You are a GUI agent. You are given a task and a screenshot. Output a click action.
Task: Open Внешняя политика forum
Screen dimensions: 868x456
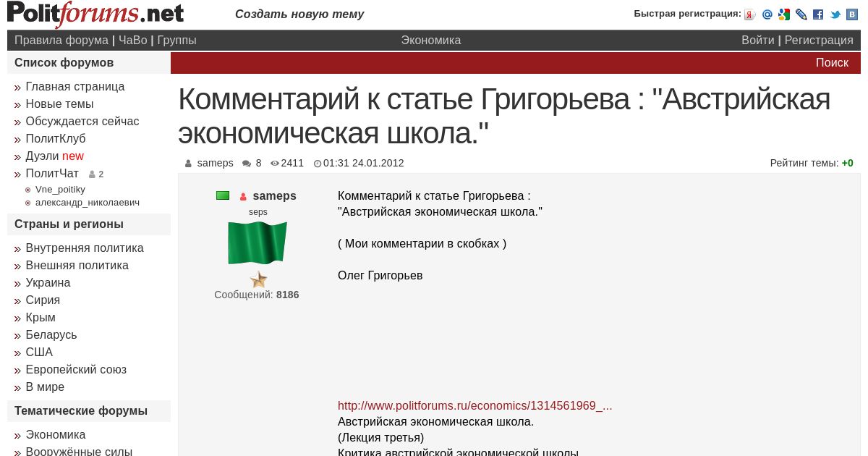pyautogui.click(x=77, y=266)
